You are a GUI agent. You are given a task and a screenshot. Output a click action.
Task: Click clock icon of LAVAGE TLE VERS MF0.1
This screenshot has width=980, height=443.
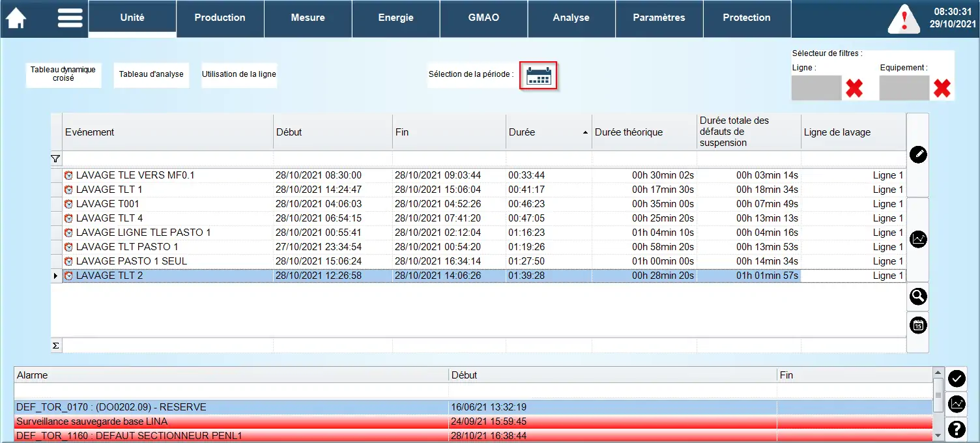[68, 175]
